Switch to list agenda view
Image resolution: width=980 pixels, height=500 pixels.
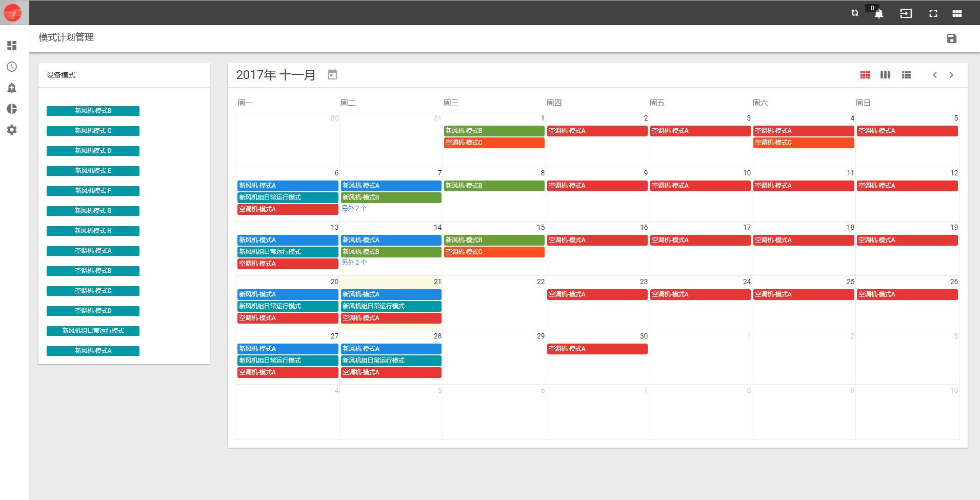(x=906, y=75)
